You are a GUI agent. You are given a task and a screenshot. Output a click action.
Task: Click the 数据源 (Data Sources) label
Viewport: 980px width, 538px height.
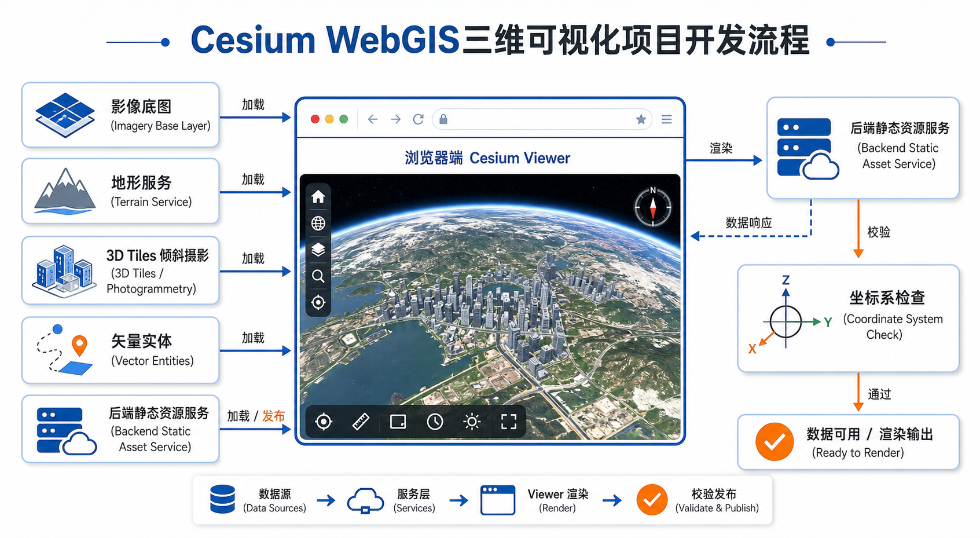274,501
